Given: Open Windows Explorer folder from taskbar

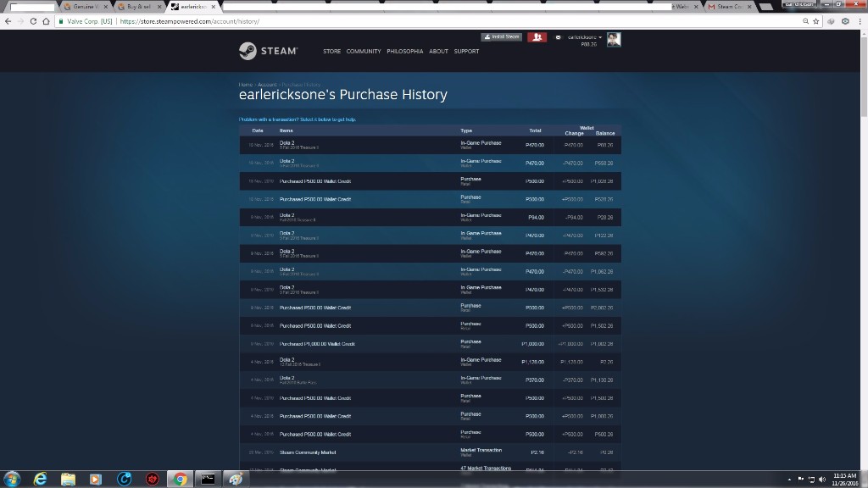Looking at the screenshot, I should [x=68, y=479].
